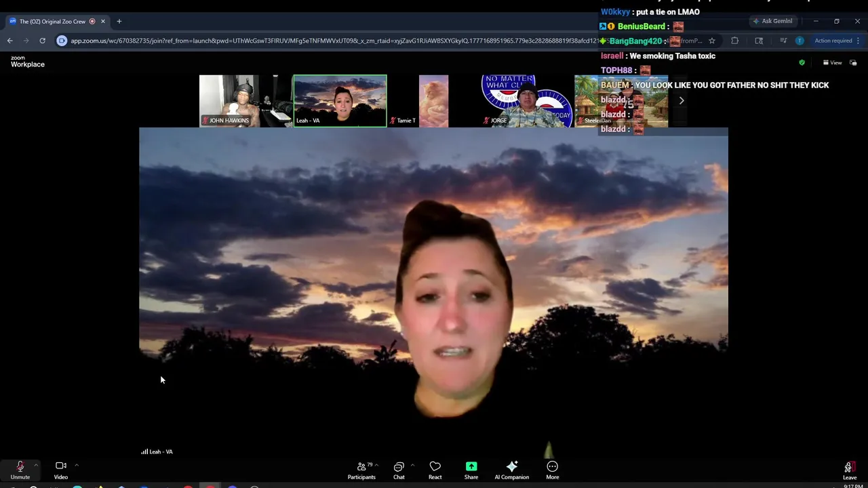Bookmark this page with star icon
This screenshot has width=868, height=488.
(711, 41)
